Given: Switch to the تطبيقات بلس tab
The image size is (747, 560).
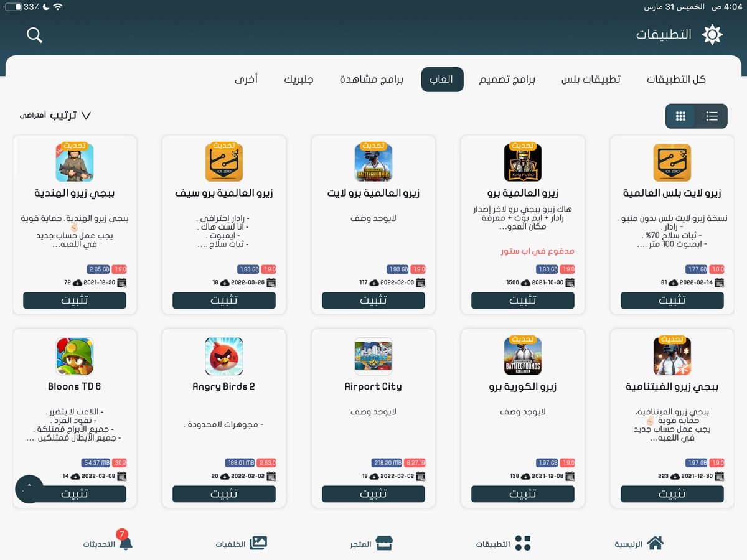Looking at the screenshot, I should click(x=591, y=80).
